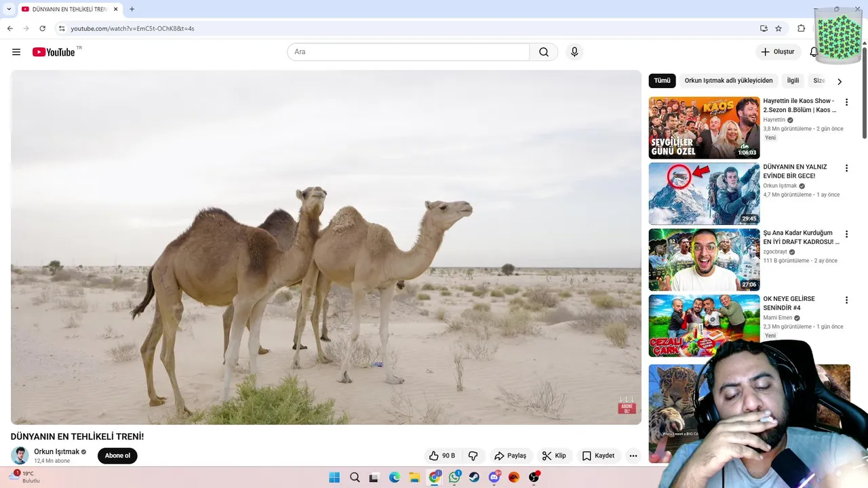Screen dimensions: 868x488
Task: Click the camel video player area
Action: click(326, 247)
